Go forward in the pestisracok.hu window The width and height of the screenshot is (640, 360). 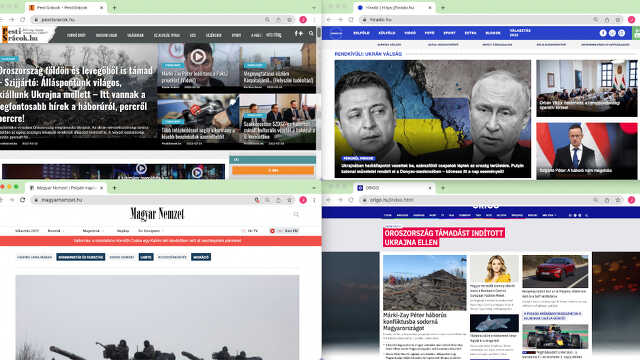[x=12, y=20]
